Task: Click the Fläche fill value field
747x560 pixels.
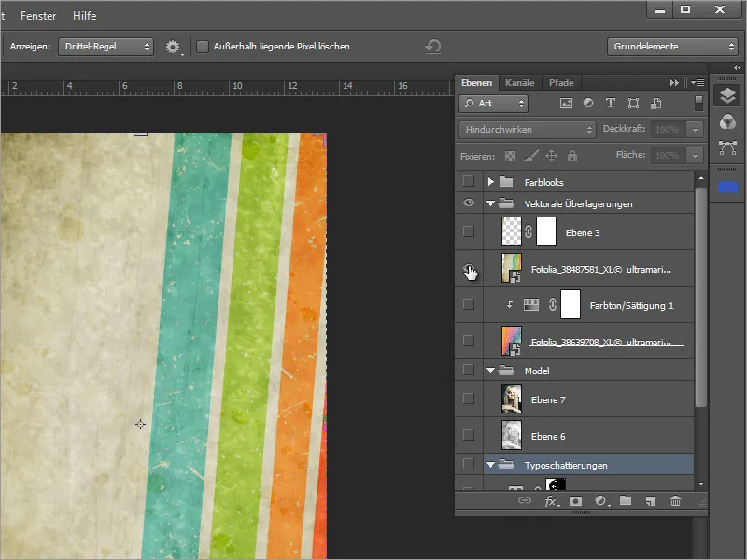Action: tap(669, 156)
